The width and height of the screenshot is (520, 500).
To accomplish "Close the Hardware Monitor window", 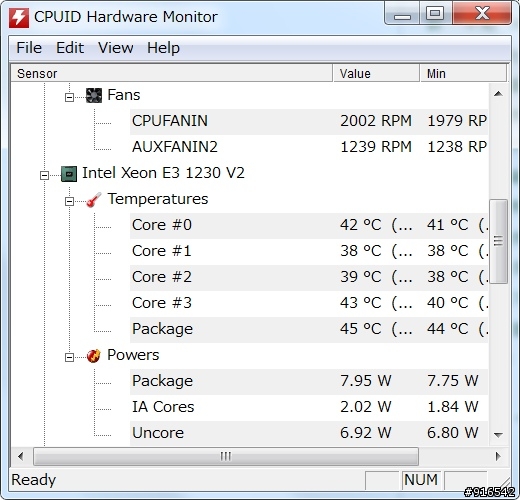I will point(482,13).
